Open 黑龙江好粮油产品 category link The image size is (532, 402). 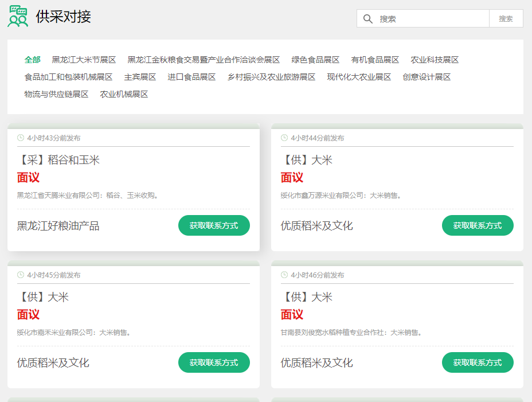point(58,226)
